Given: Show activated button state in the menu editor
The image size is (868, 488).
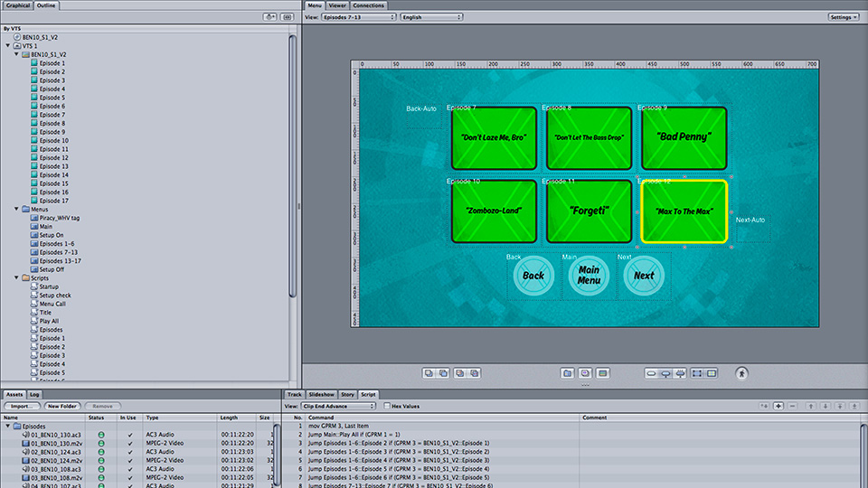Looking at the screenshot, I should click(x=680, y=373).
